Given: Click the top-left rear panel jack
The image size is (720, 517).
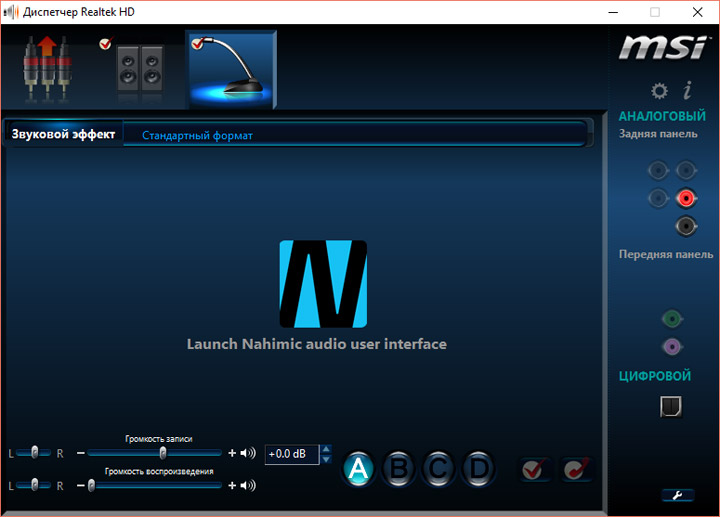Looking at the screenshot, I should [658, 171].
